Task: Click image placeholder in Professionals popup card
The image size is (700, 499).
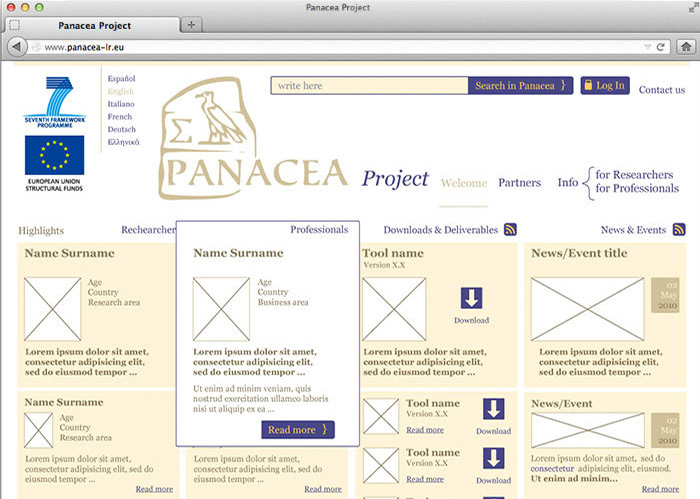Action: click(x=221, y=309)
